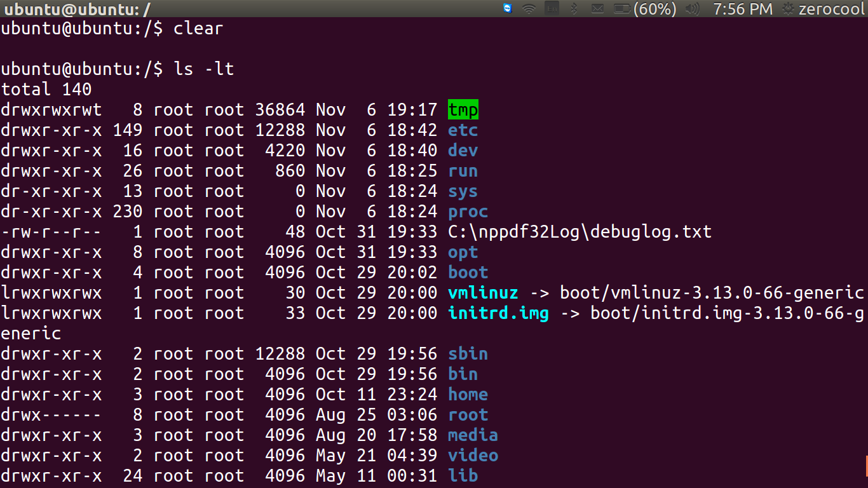
Task: Click the blue boot directory name
Action: [468, 273]
